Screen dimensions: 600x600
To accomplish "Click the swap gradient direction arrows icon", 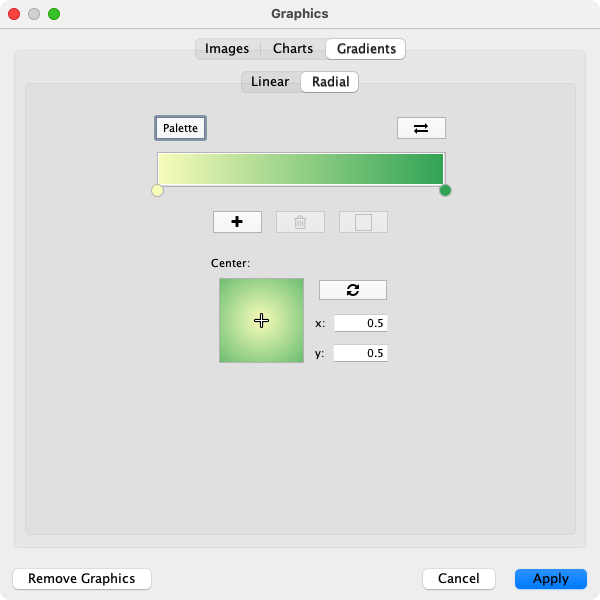I will pos(421,128).
